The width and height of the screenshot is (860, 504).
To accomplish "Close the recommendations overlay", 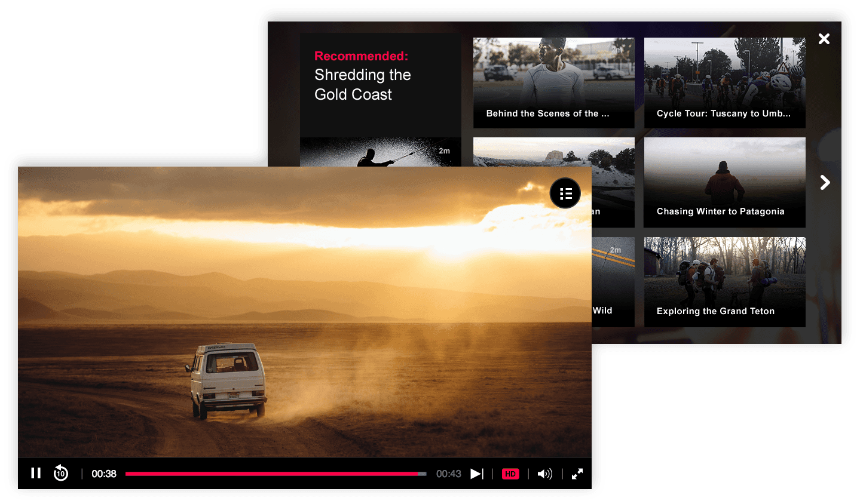I will pyautogui.click(x=824, y=39).
